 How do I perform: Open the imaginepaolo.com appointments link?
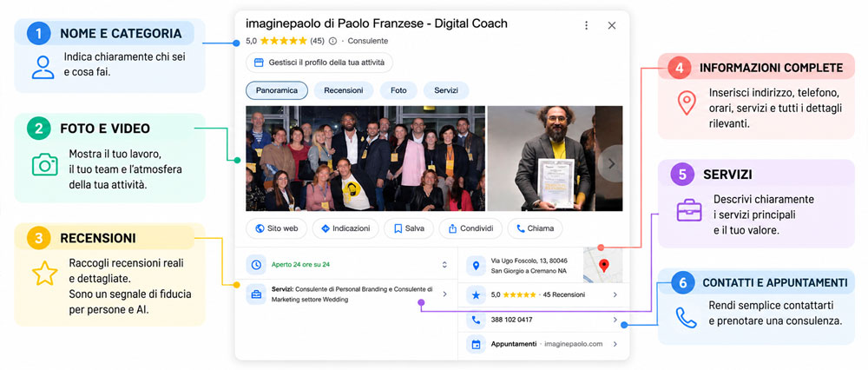coord(574,344)
